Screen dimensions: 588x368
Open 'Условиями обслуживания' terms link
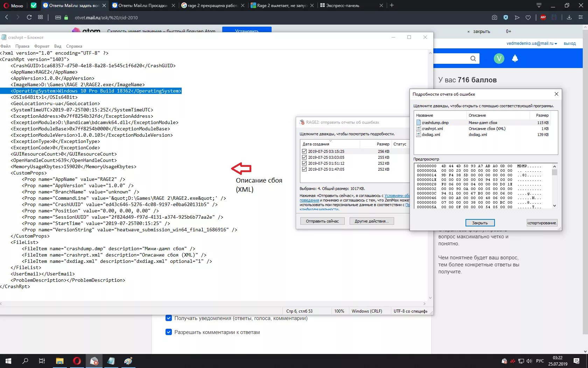coord(397,196)
